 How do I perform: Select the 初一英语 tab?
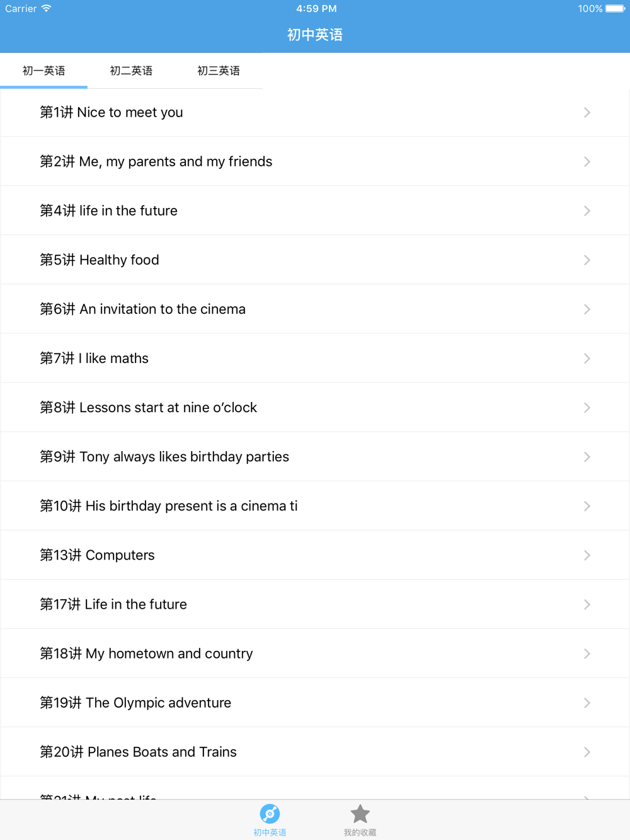click(43, 71)
